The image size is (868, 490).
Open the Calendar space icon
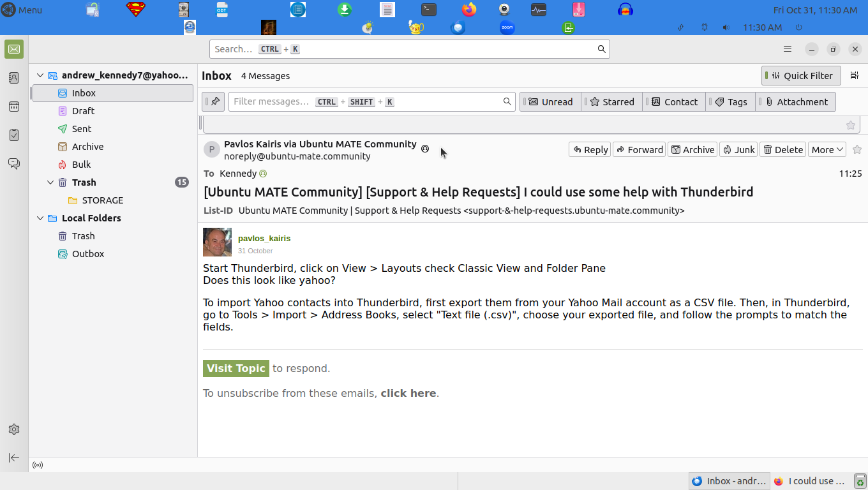(x=14, y=107)
